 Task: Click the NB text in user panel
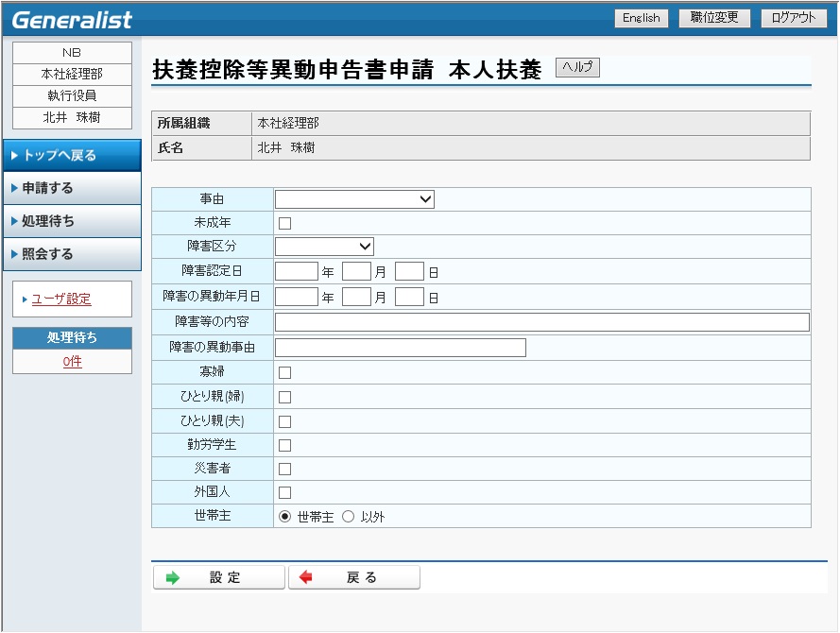[x=72, y=53]
